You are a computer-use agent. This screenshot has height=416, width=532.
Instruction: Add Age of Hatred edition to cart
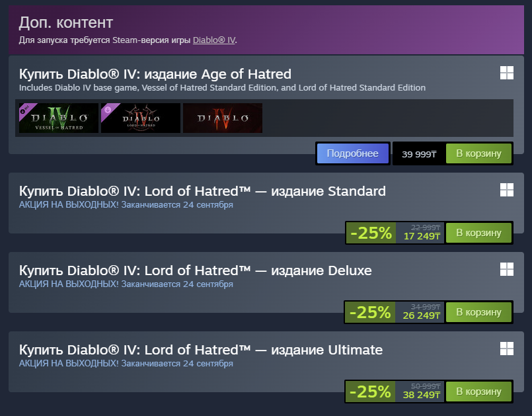tap(478, 153)
